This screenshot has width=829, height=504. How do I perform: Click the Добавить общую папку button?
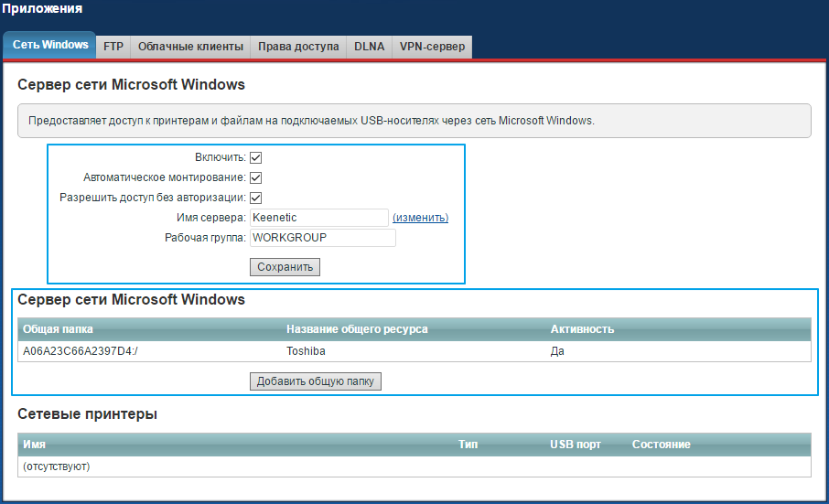[x=315, y=381]
